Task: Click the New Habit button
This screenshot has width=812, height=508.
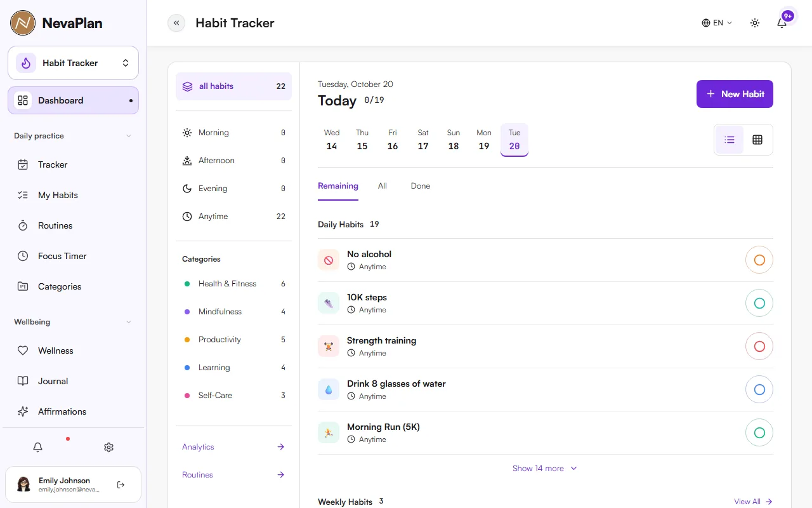Action: 735,94
